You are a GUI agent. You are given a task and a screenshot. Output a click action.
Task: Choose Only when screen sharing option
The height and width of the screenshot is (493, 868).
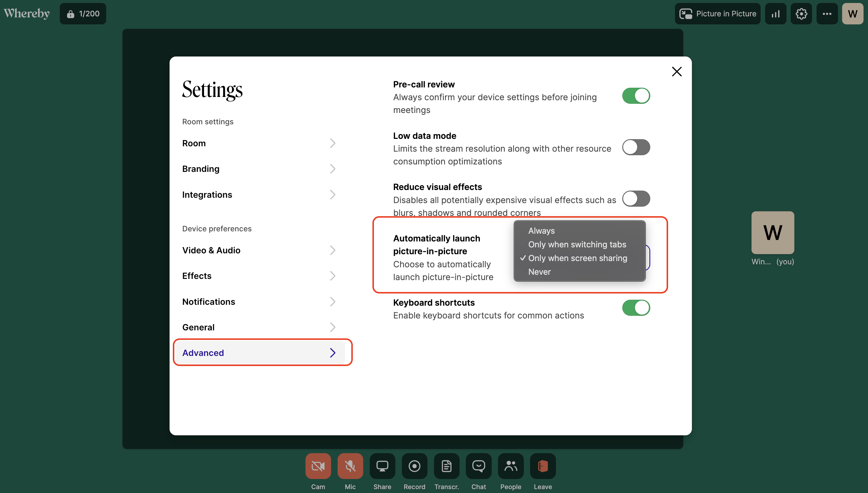coord(579,258)
